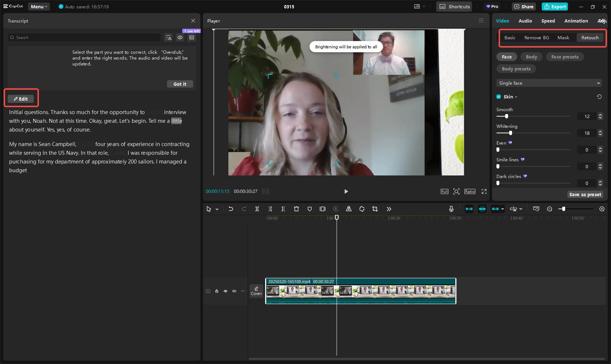Image resolution: width=611 pixels, height=364 pixels.
Task: Lock the video track in the timeline
Action: [x=217, y=291]
